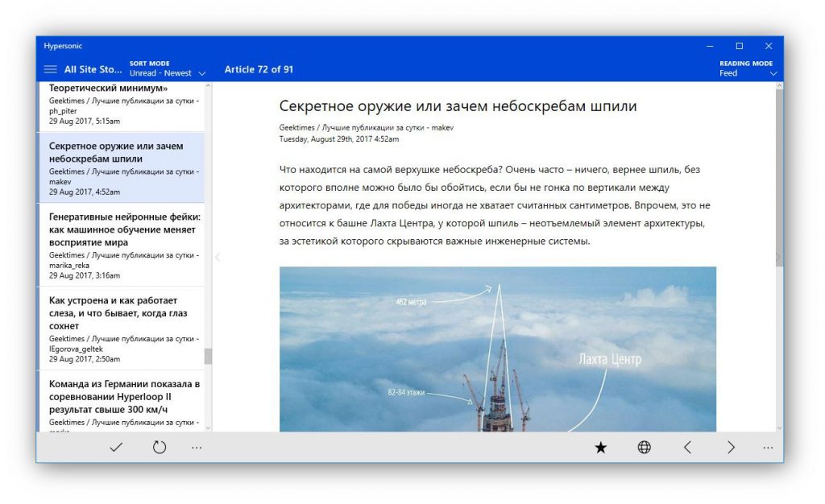The width and height of the screenshot is (825, 504).
Task: Expand the previous article chevron on content edge
Action: click(218, 256)
